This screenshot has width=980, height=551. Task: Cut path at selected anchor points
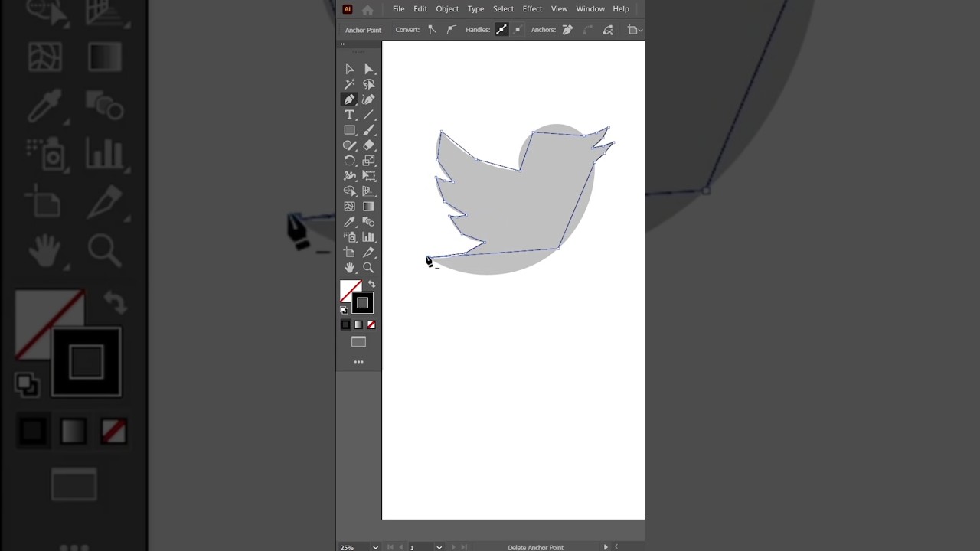click(608, 30)
